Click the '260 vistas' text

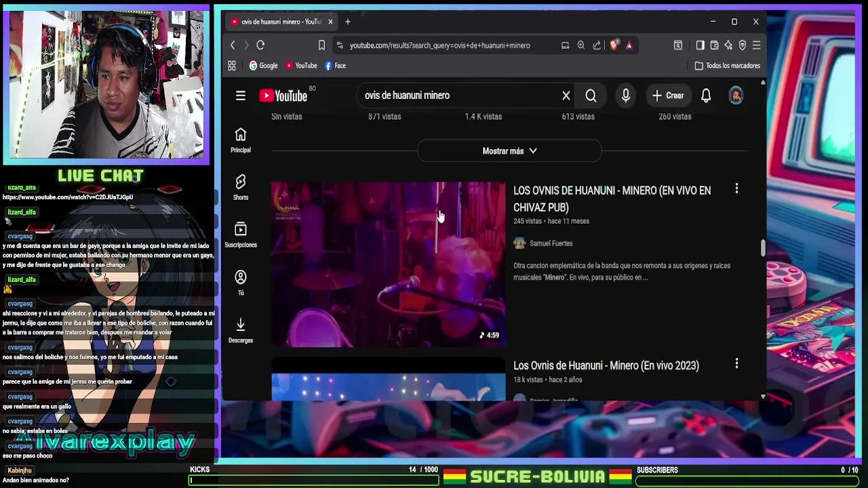675,117
